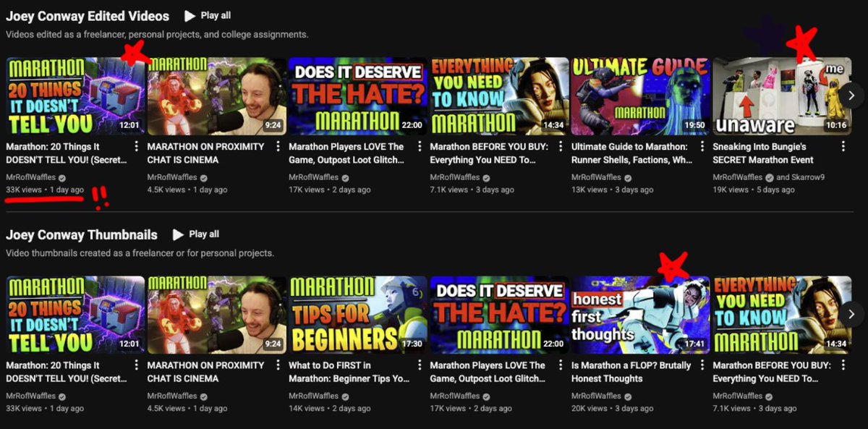The width and height of the screenshot is (868, 429).
Task: Open options menu for '20 Things' in Thumbnails shelf
Action: click(136, 365)
